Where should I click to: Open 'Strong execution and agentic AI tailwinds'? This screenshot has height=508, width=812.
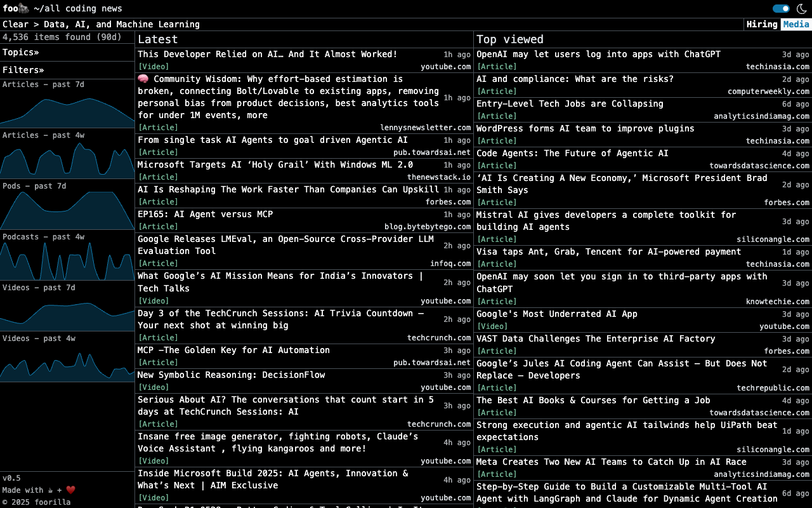click(x=627, y=431)
